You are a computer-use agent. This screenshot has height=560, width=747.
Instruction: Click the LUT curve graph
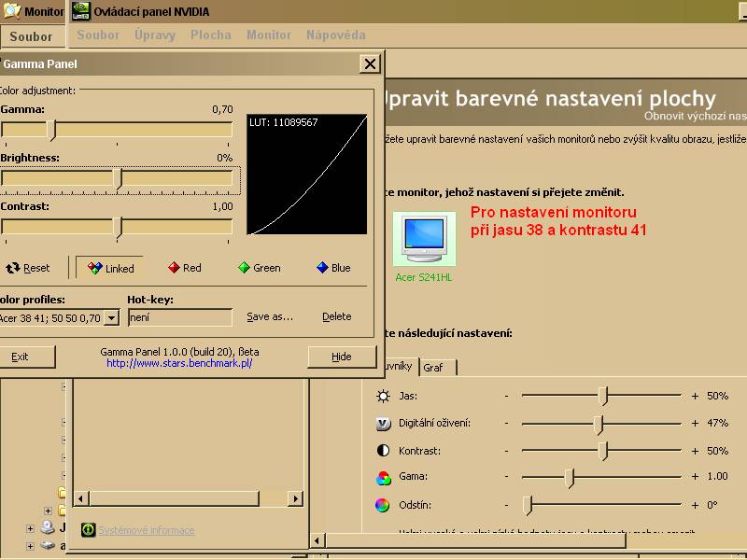pyautogui.click(x=307, y=175)
